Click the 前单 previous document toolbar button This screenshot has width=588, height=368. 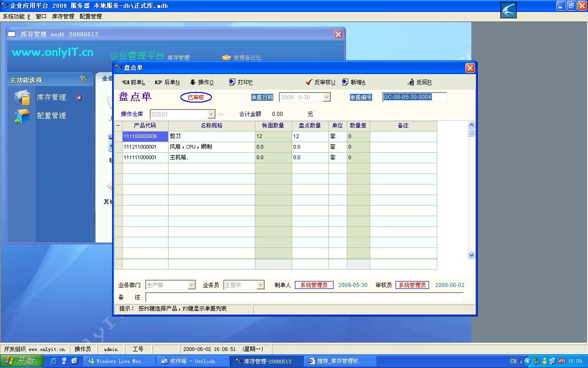pos(133,82)
